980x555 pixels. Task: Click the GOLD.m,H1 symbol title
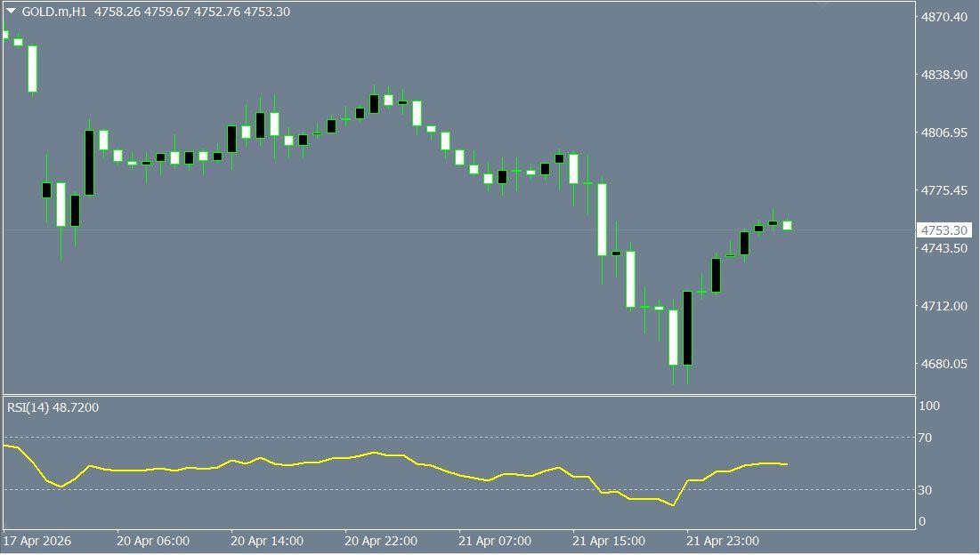click(54, 12)
